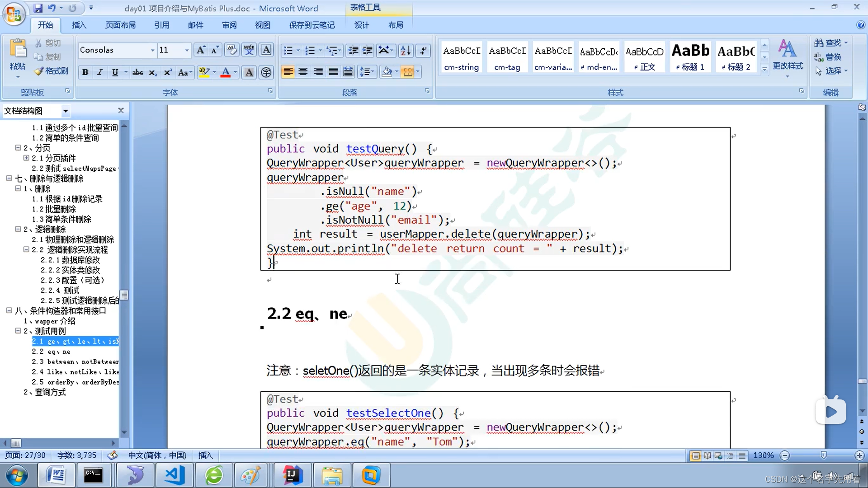Click the Bold formatting icon
The width and height of the screenshot is (868, 488).
pyautogui.click(x=85, y=71)
